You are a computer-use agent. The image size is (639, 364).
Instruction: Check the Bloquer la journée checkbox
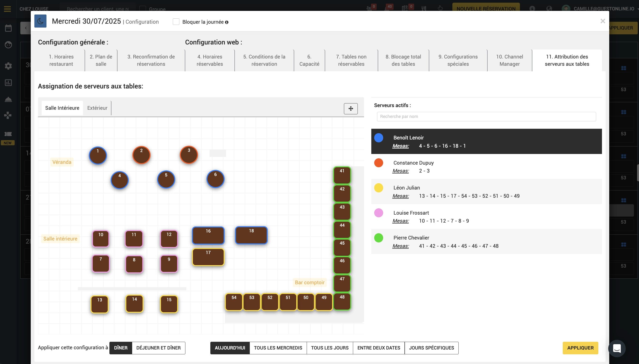176,22
